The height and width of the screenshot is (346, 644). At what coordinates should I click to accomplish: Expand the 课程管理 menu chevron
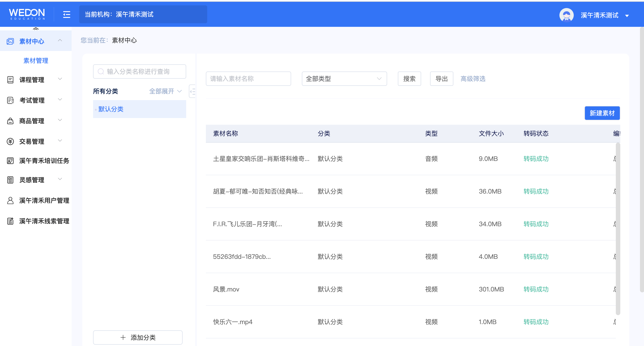[x=60, y=79]
